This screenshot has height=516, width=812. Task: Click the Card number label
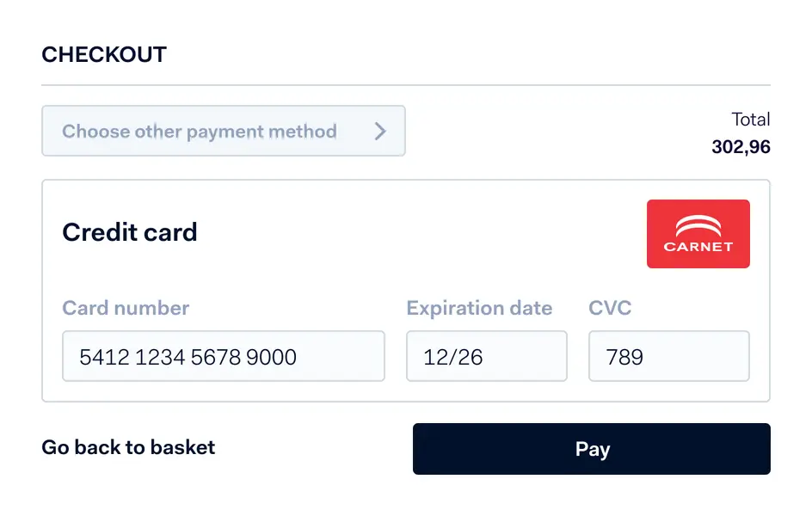[x=125, y=308]
